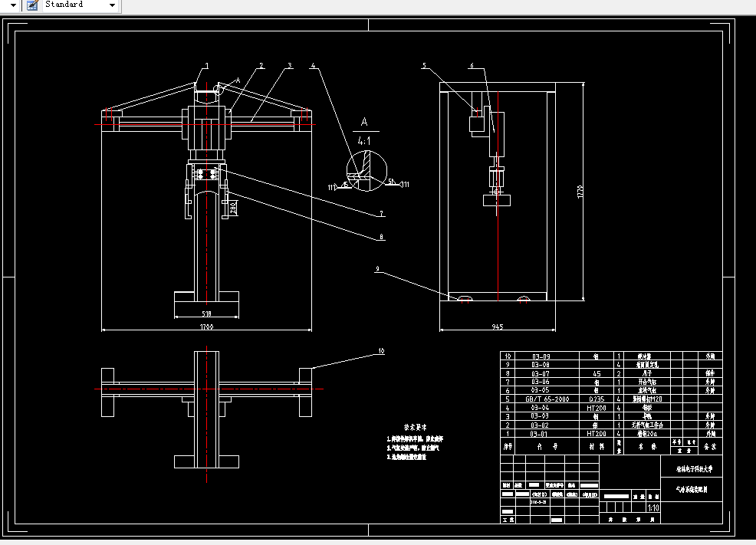
Task: Select the 280 dimension near the gripper
Action: [x=233, y=208]
